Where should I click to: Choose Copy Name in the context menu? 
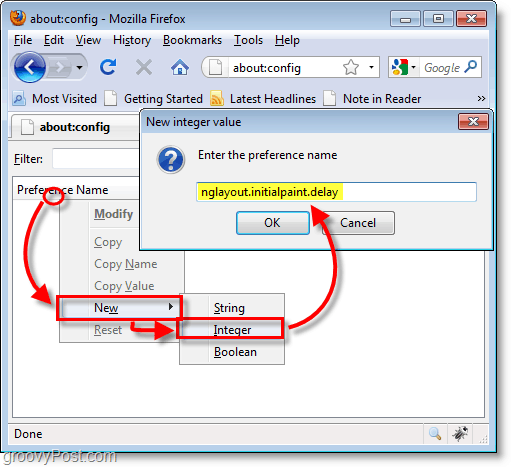point(125,264)
